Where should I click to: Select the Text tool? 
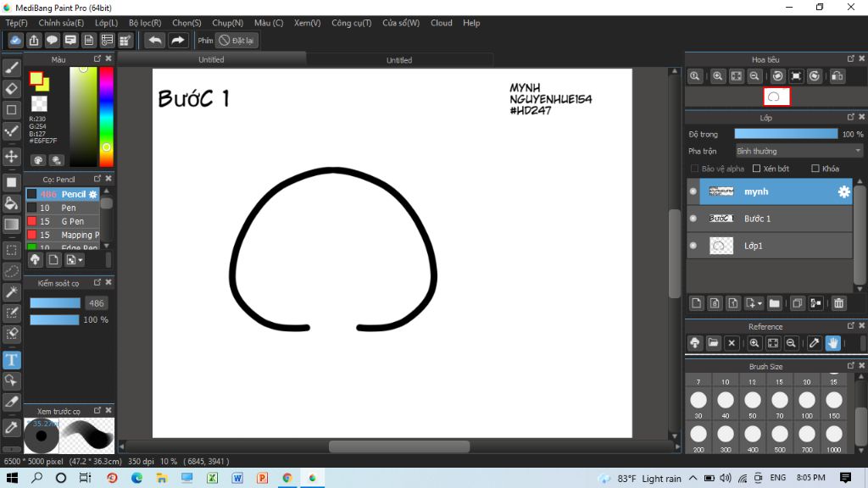click(x=12, y=360)
